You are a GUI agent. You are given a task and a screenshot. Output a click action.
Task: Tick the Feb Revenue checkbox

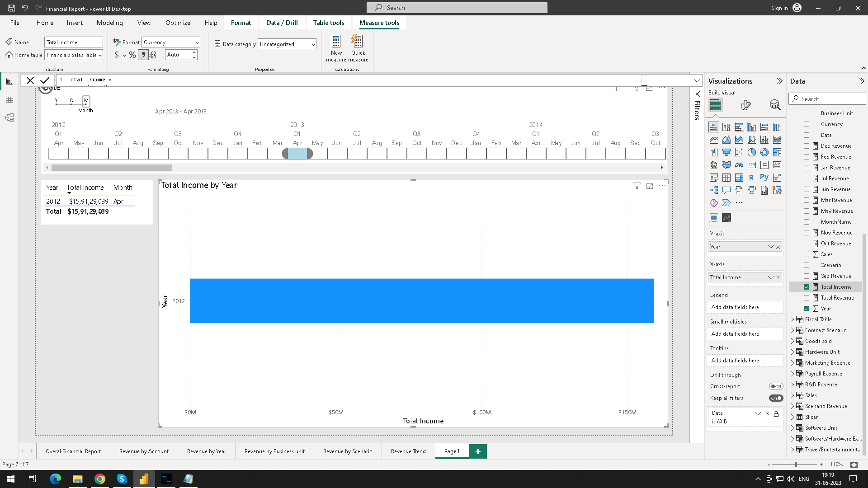click(807, 157)
